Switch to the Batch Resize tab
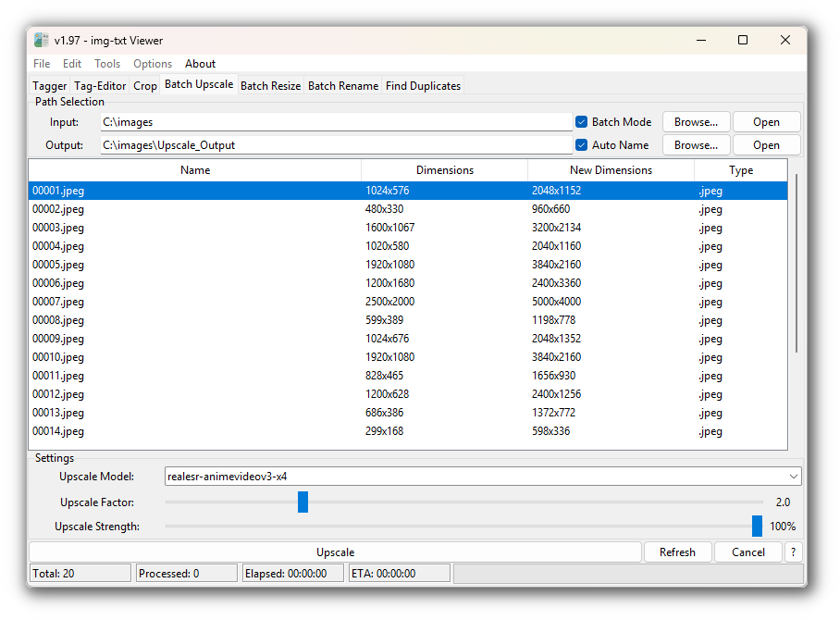 (x=270, y=86)
